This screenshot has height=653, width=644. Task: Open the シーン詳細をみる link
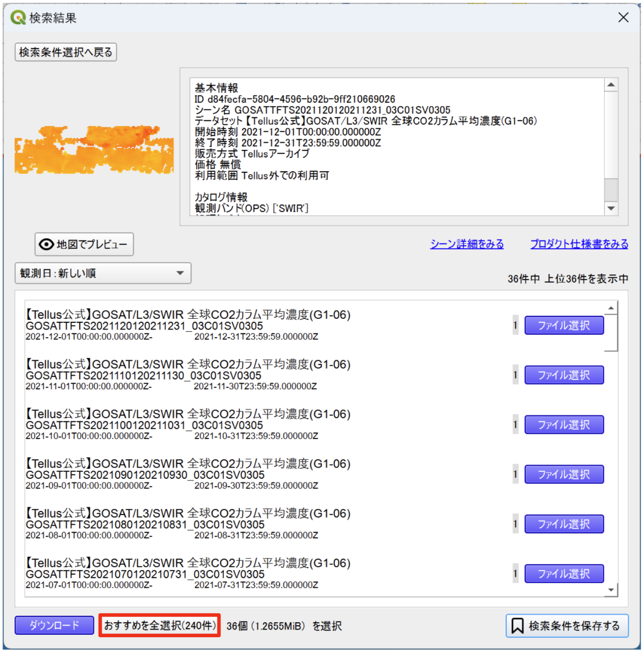tap(467, 244)
